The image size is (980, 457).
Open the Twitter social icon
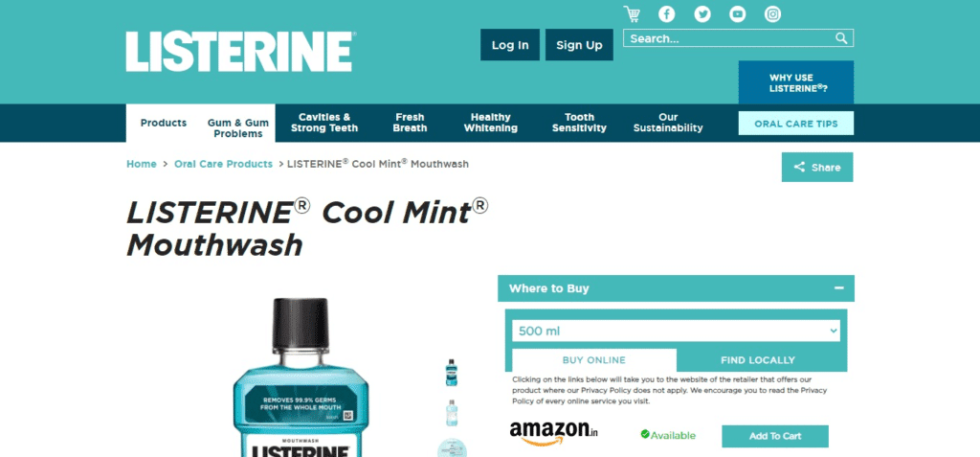click(x=702, y=13)
